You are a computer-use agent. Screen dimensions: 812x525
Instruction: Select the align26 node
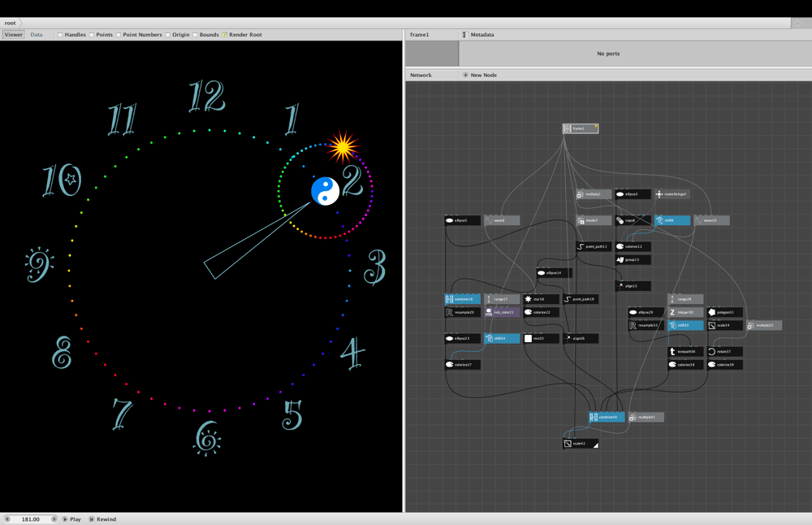click(581, 339)
